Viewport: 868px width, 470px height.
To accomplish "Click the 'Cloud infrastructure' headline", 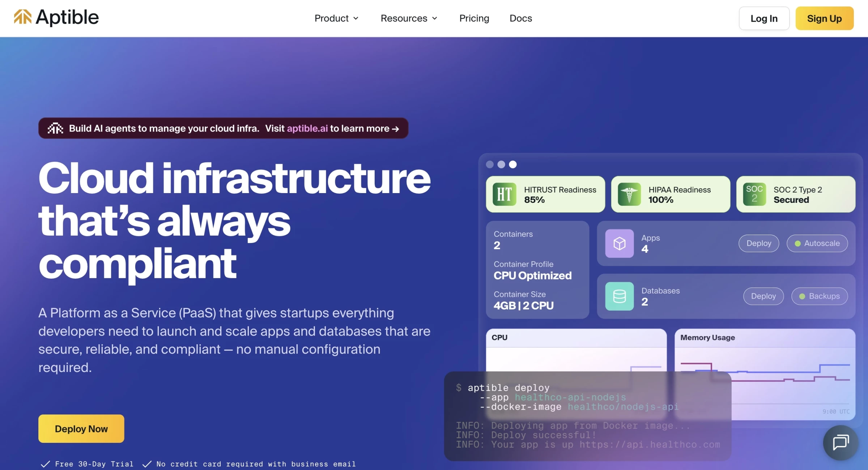I will point(234,178).
